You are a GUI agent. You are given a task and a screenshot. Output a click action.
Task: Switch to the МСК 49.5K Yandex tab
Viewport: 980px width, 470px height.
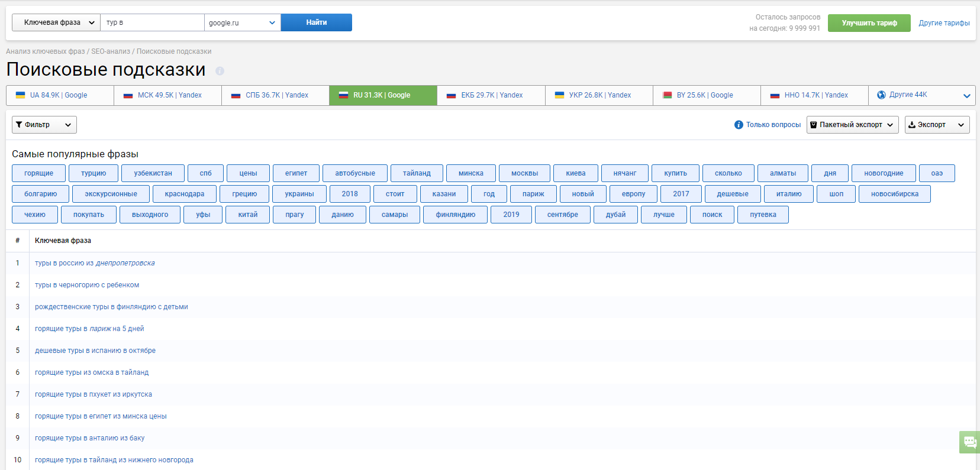coord(168,95)
